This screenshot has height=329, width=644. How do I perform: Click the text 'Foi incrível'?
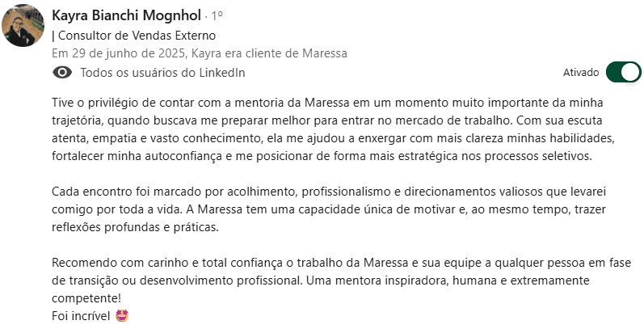(x=80, y=315)
